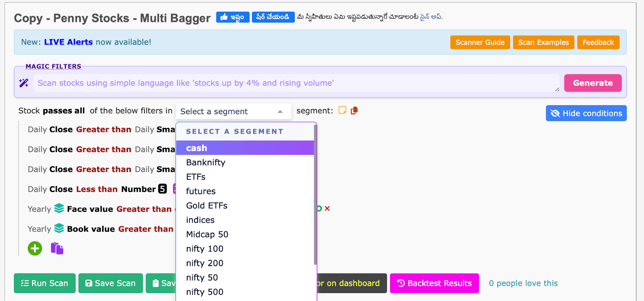Click the red copy icon beside segment

click(x=354, y=111)
